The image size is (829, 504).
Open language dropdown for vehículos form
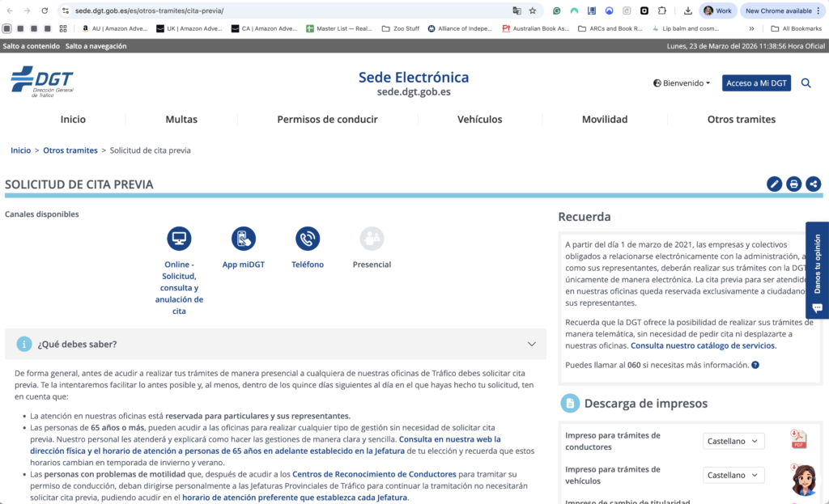733,475
